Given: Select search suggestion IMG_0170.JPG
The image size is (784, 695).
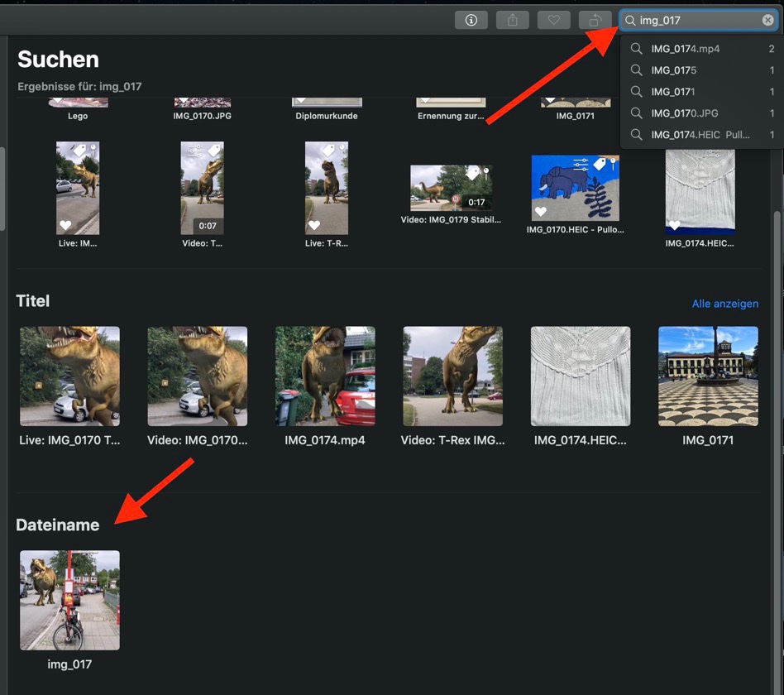Looking at the screenshot, I should (702, 113).
